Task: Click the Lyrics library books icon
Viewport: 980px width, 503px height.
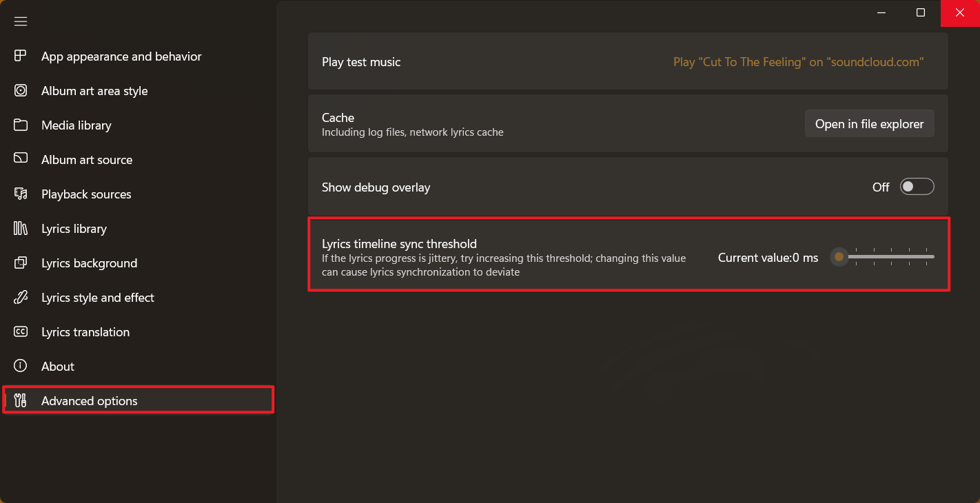Action: pos(21,228)
